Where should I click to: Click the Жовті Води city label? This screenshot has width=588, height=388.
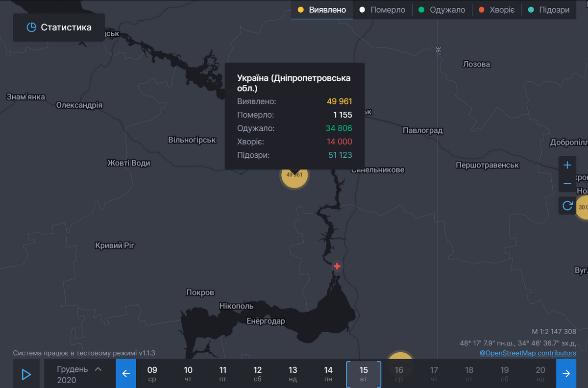click(x=129, y=163)
